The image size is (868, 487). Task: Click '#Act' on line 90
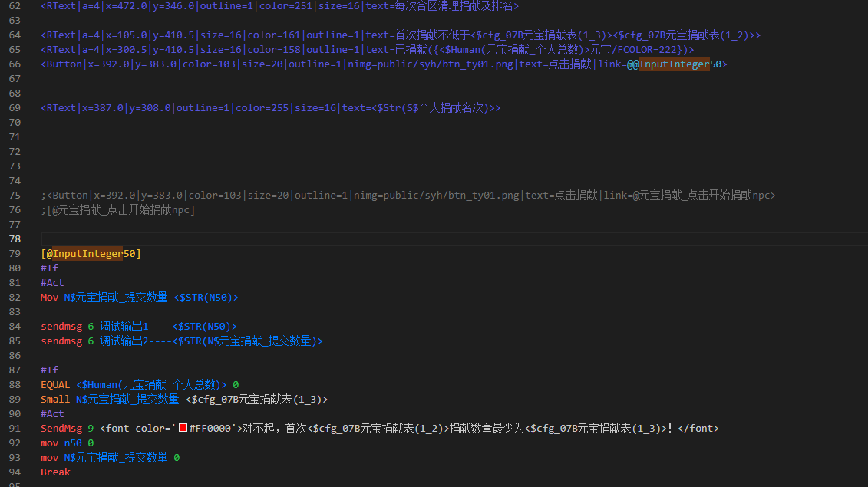click(x=52, y=414)
